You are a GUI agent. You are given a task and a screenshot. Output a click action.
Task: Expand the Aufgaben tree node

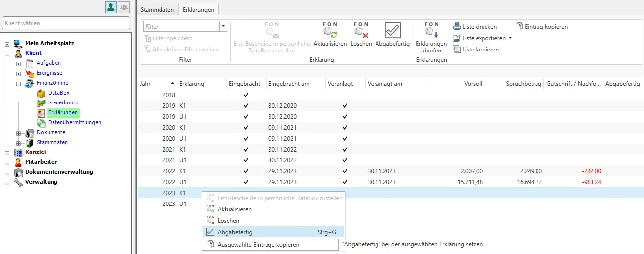[x=18, y=63]
